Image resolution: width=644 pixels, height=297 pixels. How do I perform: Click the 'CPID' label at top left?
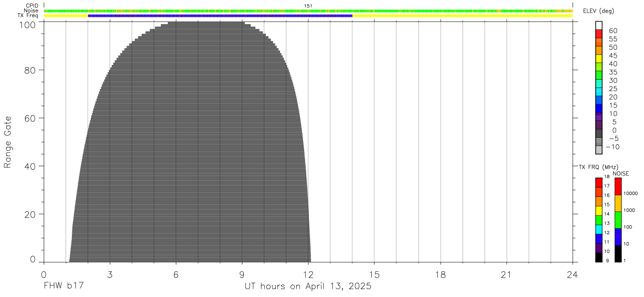pyautogui.click(x=33, y=6)
